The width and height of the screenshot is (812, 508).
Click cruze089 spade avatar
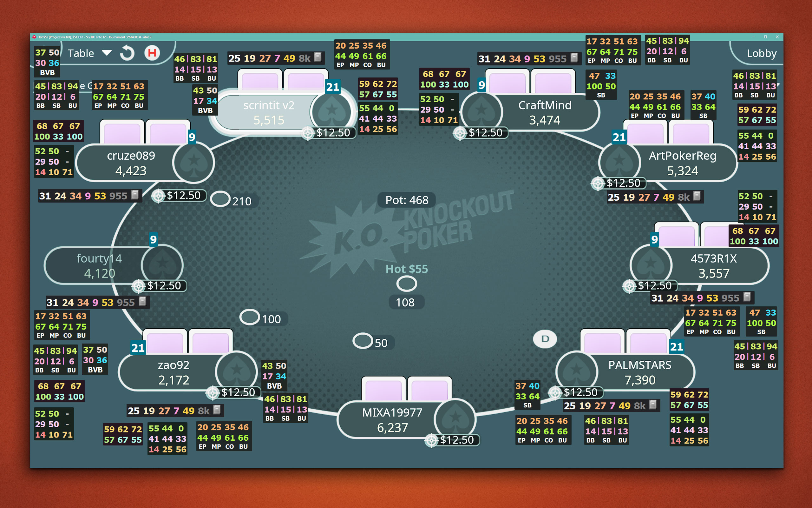(x=193, y=162)
